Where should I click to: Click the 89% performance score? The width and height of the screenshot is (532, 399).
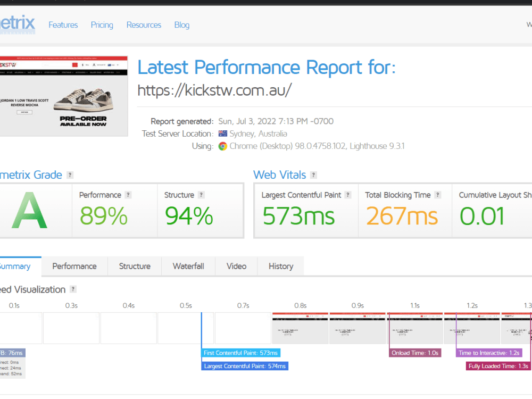(104, 216)
